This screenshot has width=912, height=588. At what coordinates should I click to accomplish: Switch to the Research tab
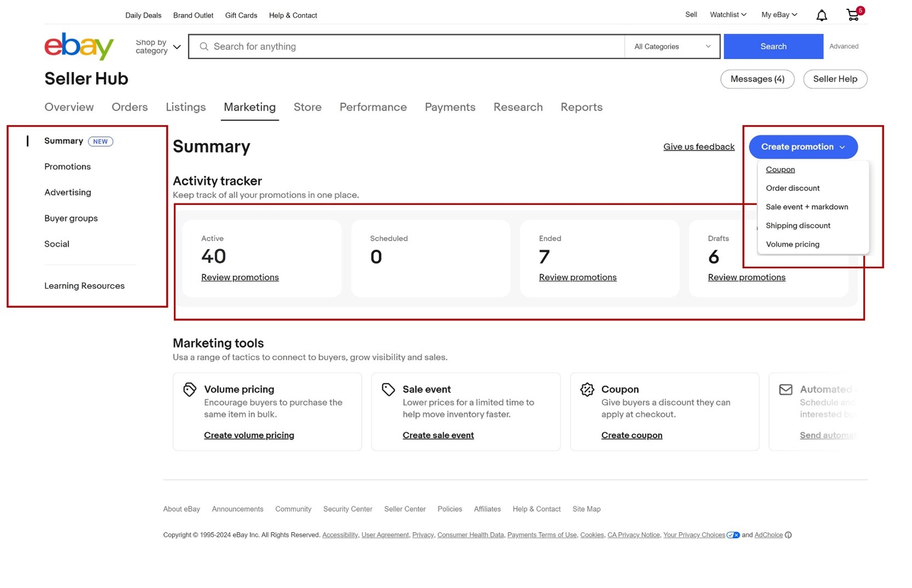click(518, 107)
